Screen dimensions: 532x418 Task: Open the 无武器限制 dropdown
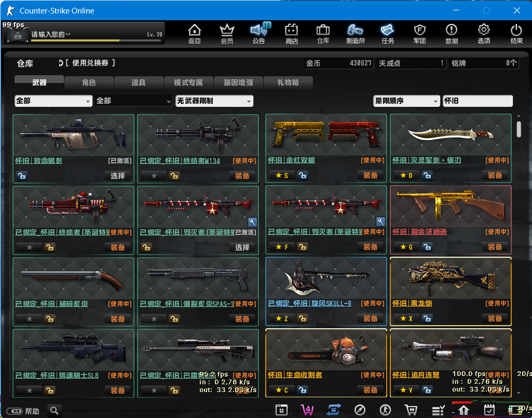click(x=214, y=101)
